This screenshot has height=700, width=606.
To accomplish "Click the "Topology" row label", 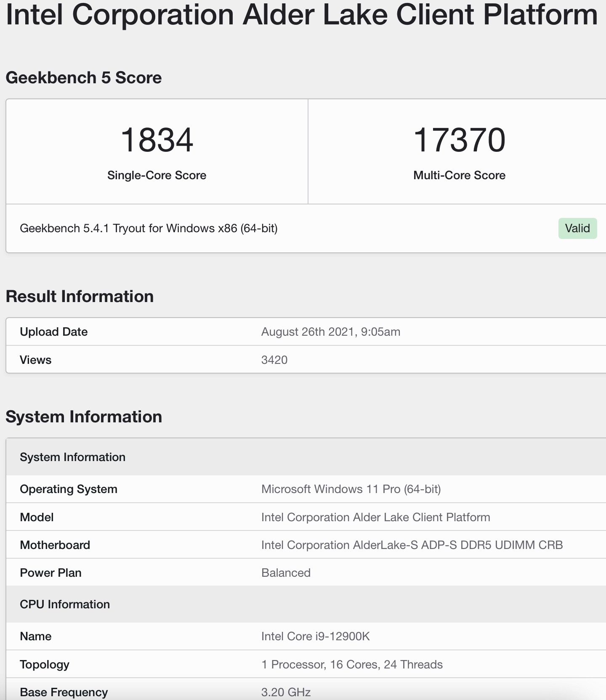I will (x=45, y=665).
